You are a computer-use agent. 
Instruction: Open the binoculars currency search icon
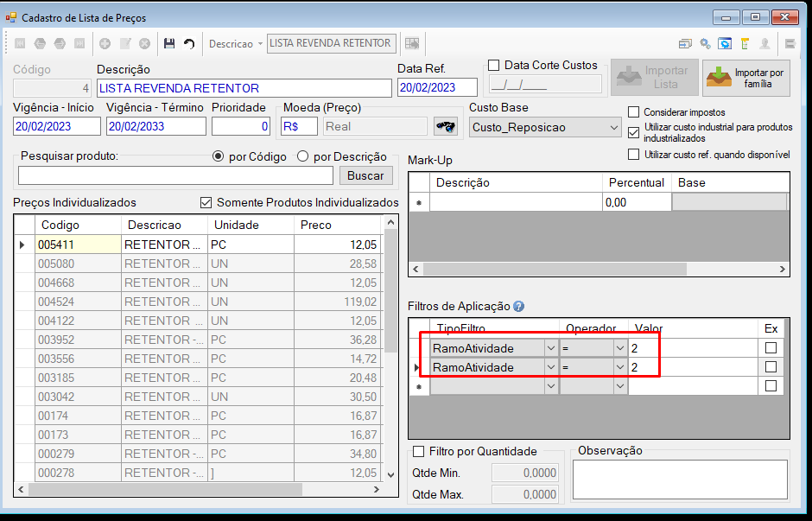click(446, 126)
